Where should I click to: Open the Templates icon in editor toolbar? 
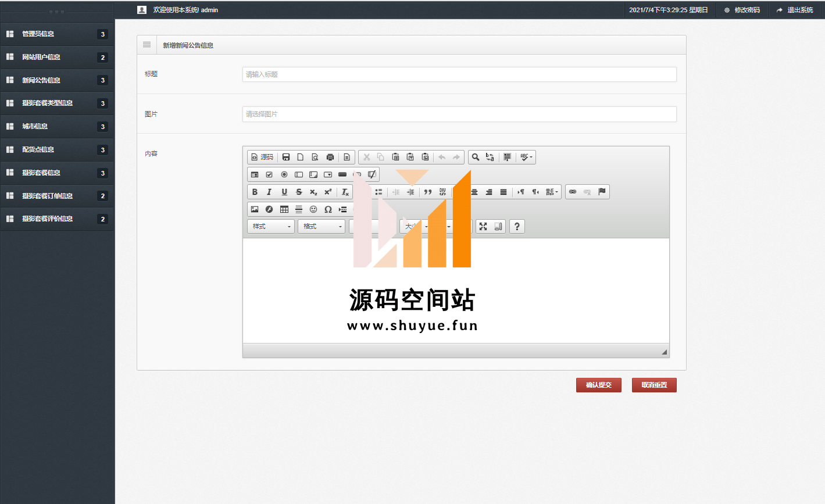(347, 157)
